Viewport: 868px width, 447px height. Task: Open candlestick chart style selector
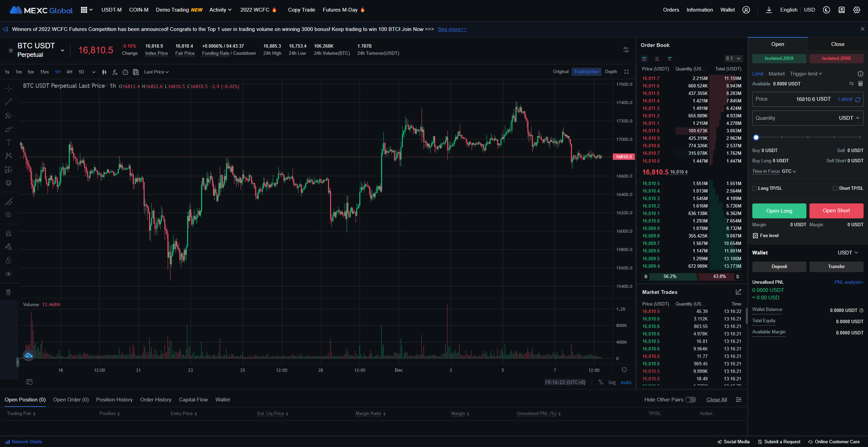point(104,72)
